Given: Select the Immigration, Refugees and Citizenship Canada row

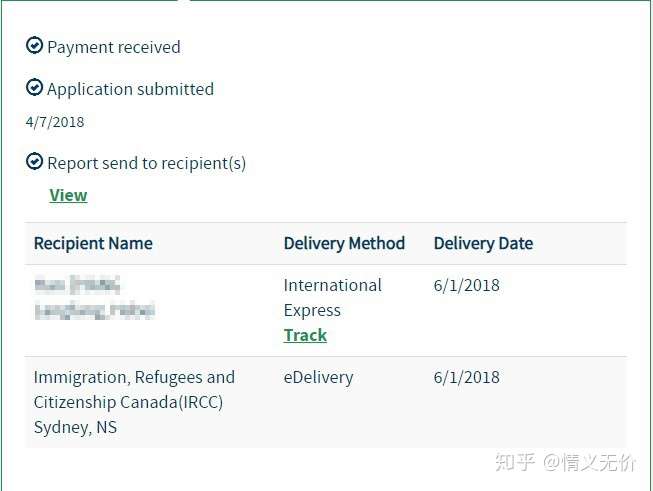Looking at the screenshot, I should click(326, 402).
